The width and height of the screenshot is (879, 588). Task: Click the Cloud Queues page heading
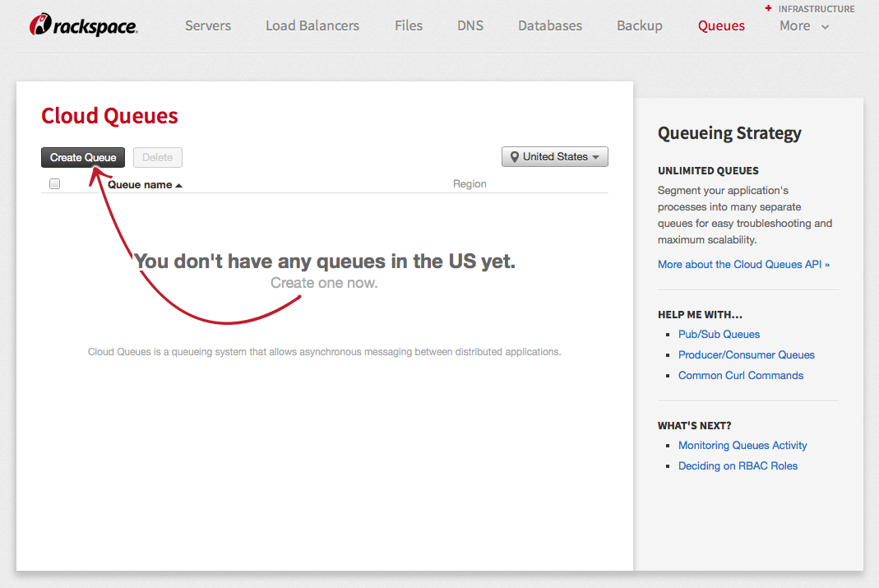point(109,116)
